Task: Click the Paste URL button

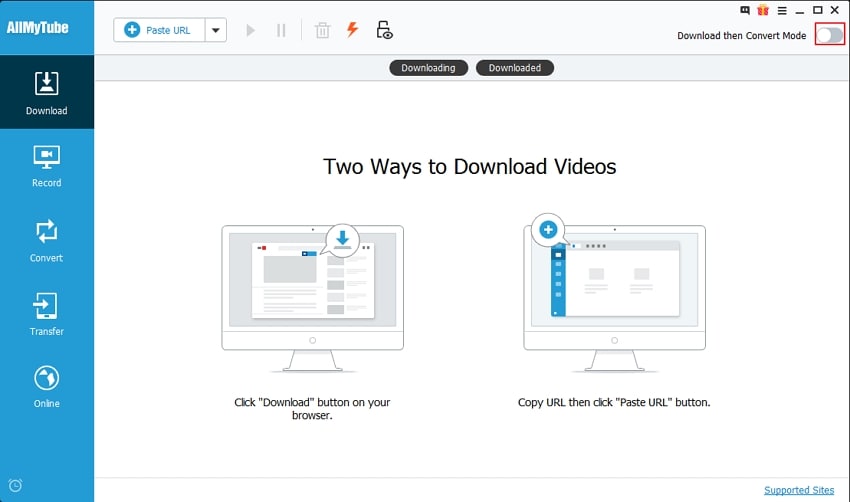Action: pyautogui.click(x=159, y=30)
